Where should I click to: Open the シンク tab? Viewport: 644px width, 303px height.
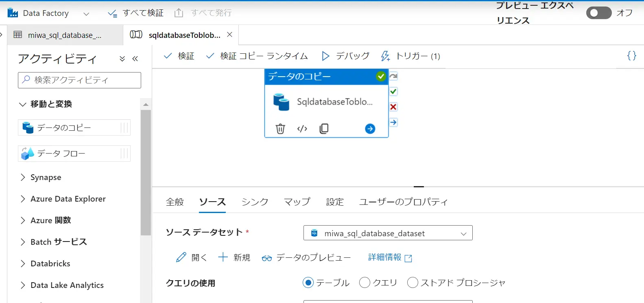(255, 202)
